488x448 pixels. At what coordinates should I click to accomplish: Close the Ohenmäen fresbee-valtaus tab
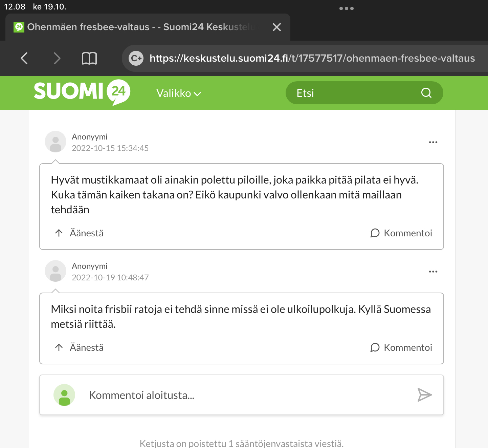277,27
